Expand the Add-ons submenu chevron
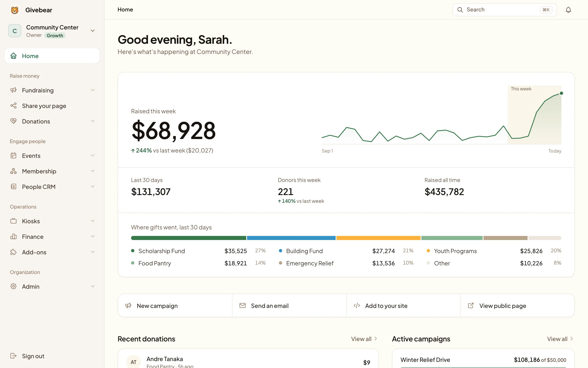588x368 pixels. (92, 252)
